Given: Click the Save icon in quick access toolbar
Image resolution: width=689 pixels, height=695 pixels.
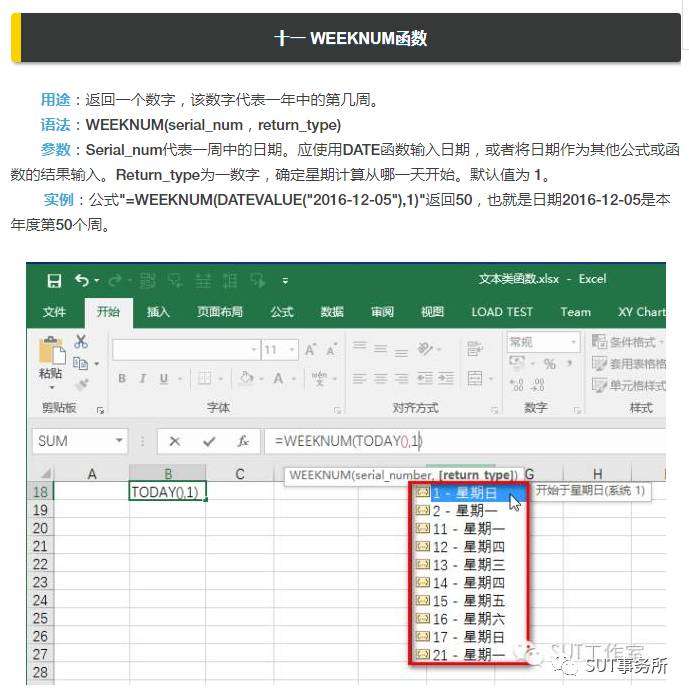Looking at the screenshot, I should pyautogui.click(x=54, y=281).
